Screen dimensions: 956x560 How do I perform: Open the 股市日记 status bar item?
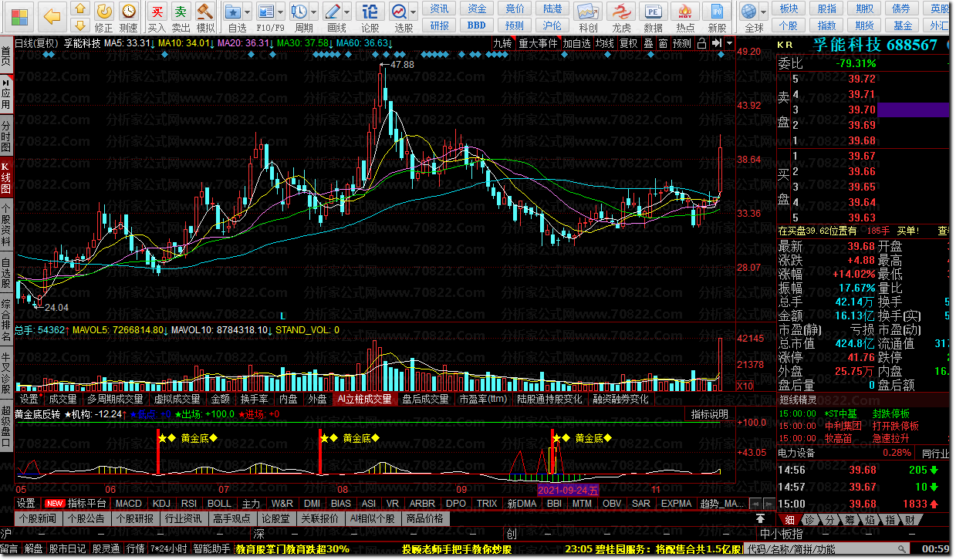point(68,549)
